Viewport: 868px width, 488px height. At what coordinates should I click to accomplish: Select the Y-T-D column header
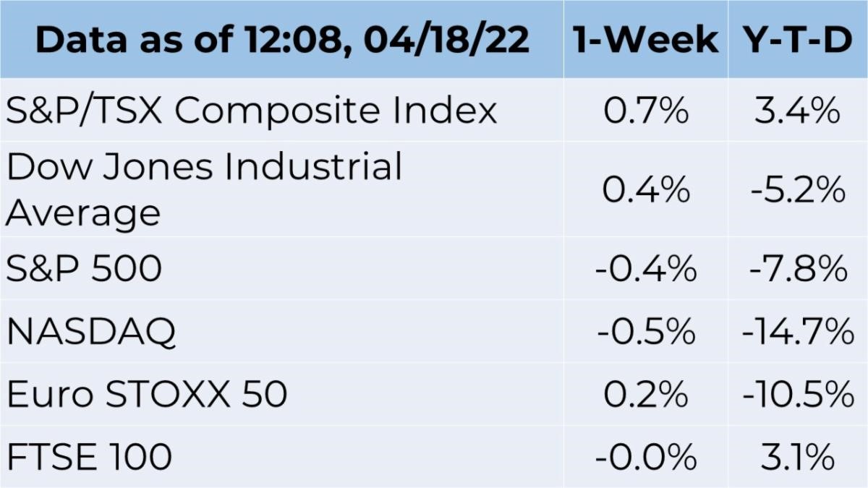[x=797, y=41]
